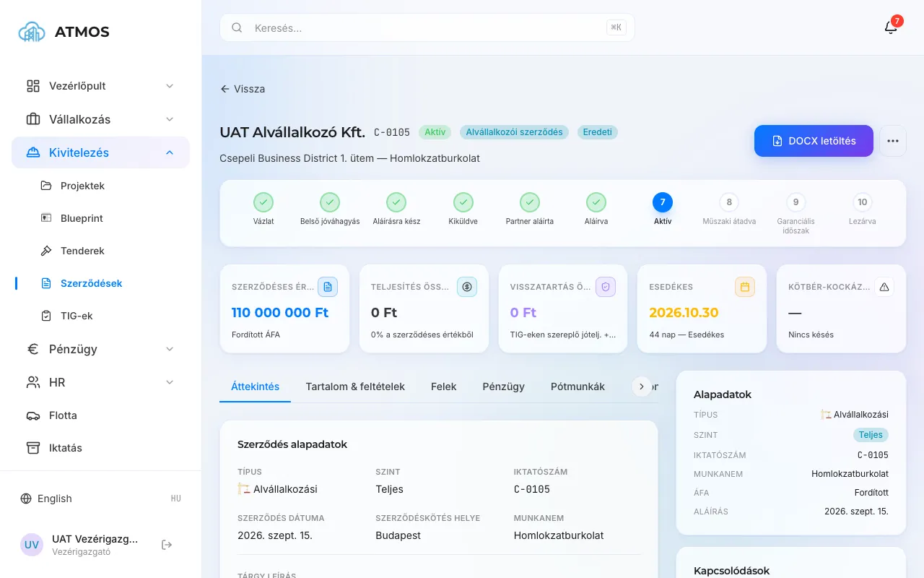Screen dimensions: 924x578
Task: Expand the Vezérlőpult menu
Action: [100, 86]
